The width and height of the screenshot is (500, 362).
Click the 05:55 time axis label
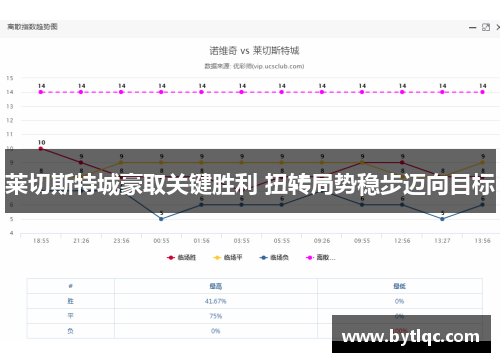point(282,241)
